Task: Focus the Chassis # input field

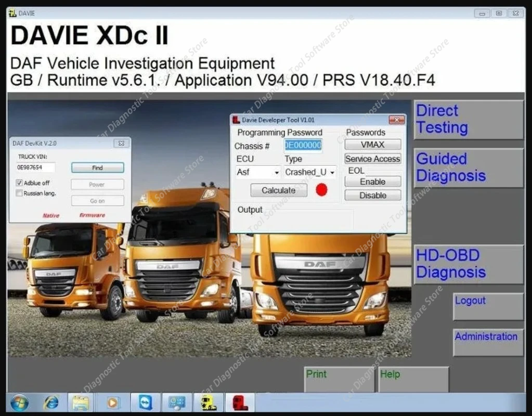Action: (x=303, y=145)
